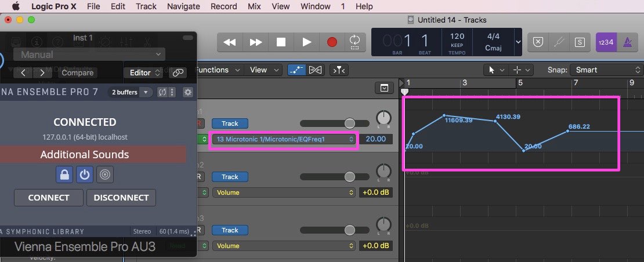644x262 pixels.
Task: Click the third track's pan knob
Action: click(x=383, y=225)
